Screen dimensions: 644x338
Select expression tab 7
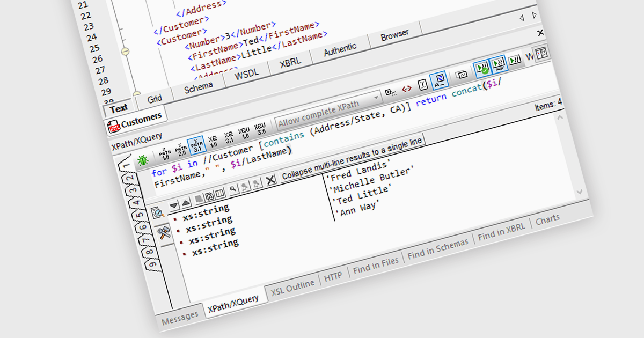145,240
